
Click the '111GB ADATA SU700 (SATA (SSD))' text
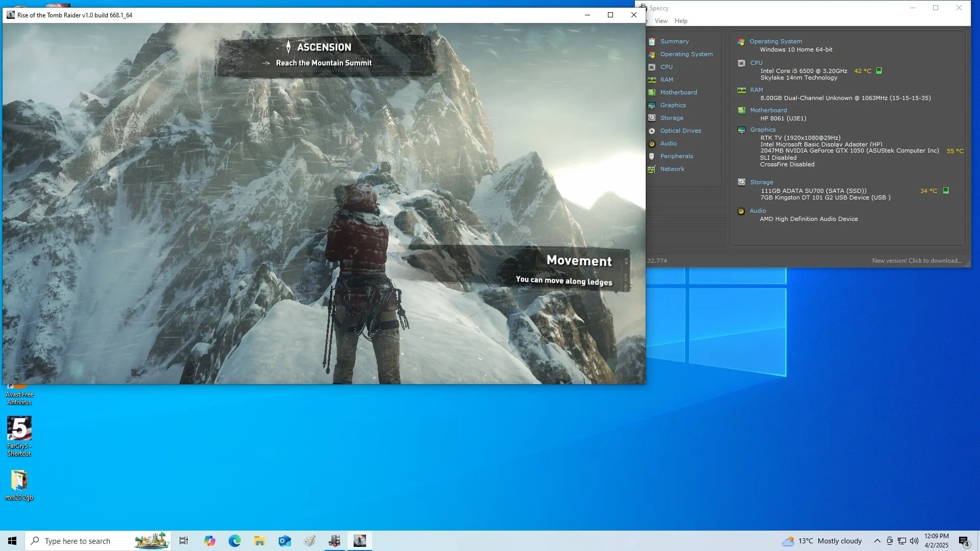click(814, 191)
